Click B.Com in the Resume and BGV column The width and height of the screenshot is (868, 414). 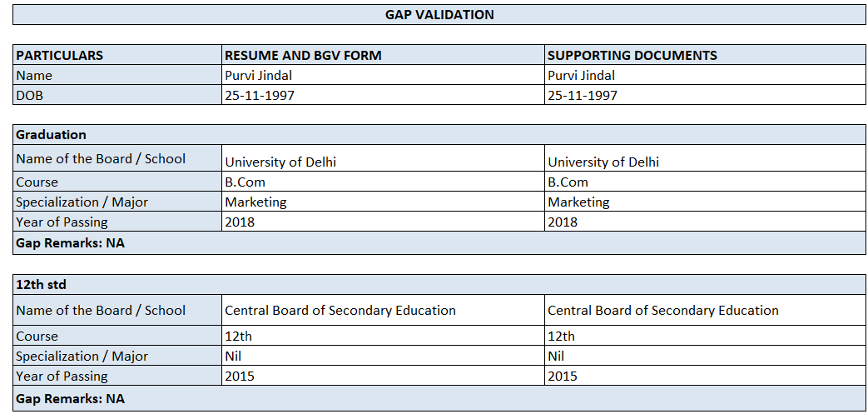(x=246, y=182)
